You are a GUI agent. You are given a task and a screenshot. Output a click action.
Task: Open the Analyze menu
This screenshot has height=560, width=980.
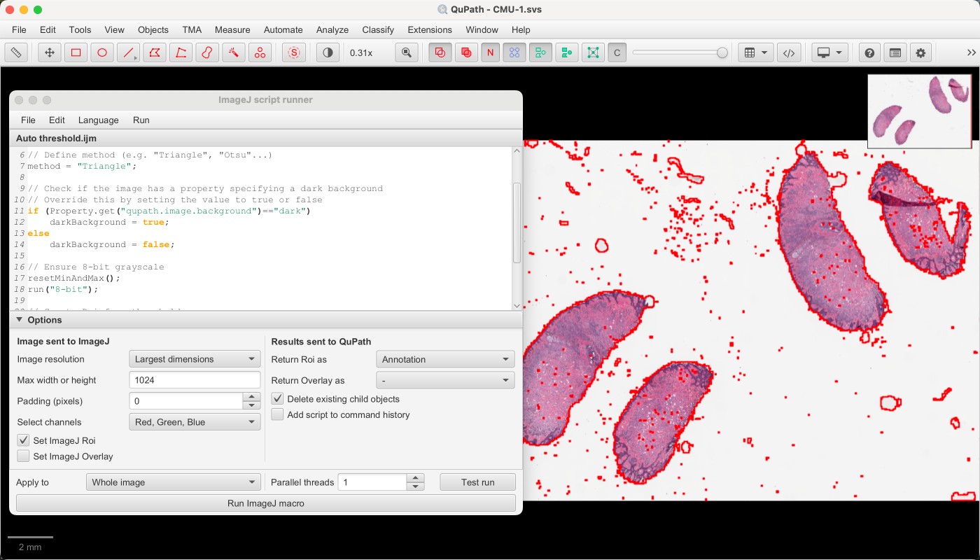pos(332,29)
